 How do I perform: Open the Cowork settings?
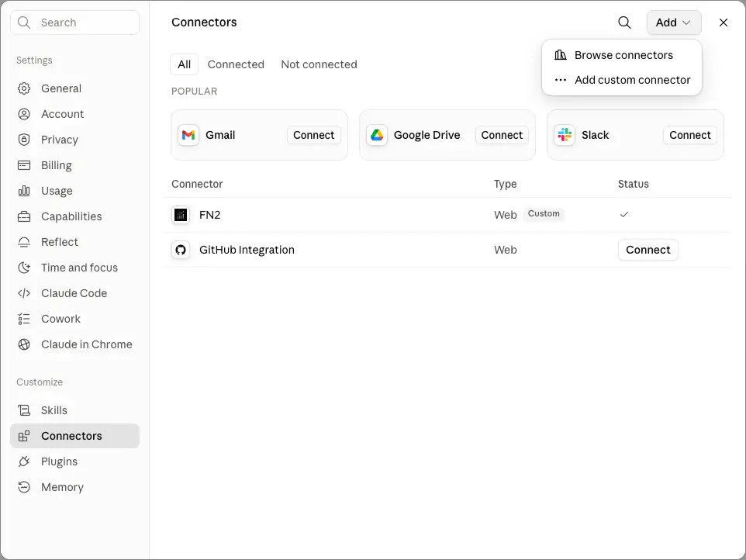pos(74,319)
